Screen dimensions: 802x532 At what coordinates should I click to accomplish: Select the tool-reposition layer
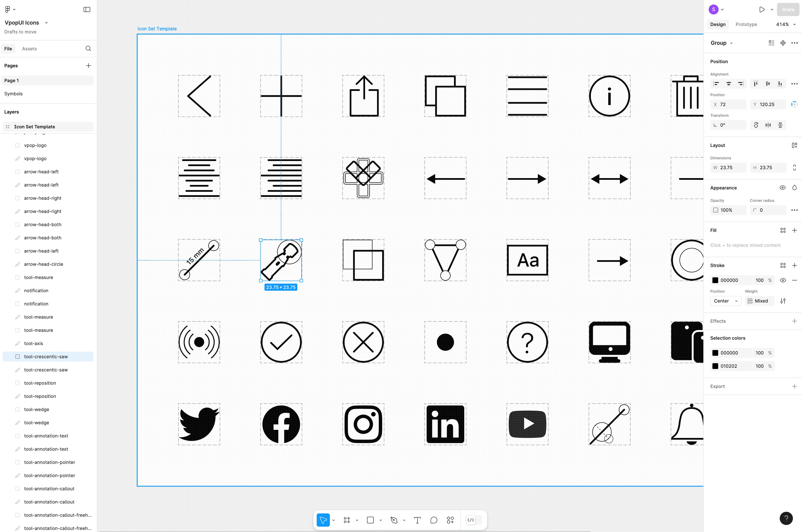pos(40,383)
